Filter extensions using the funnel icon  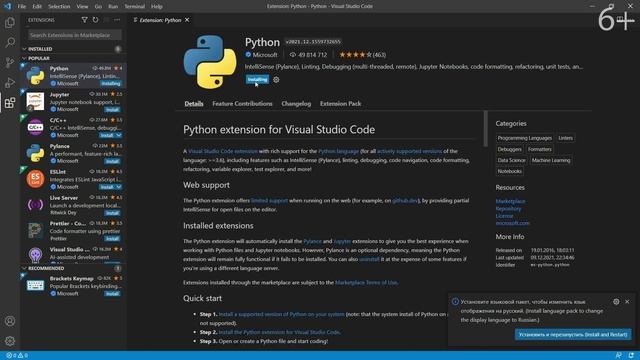[84, 20]
